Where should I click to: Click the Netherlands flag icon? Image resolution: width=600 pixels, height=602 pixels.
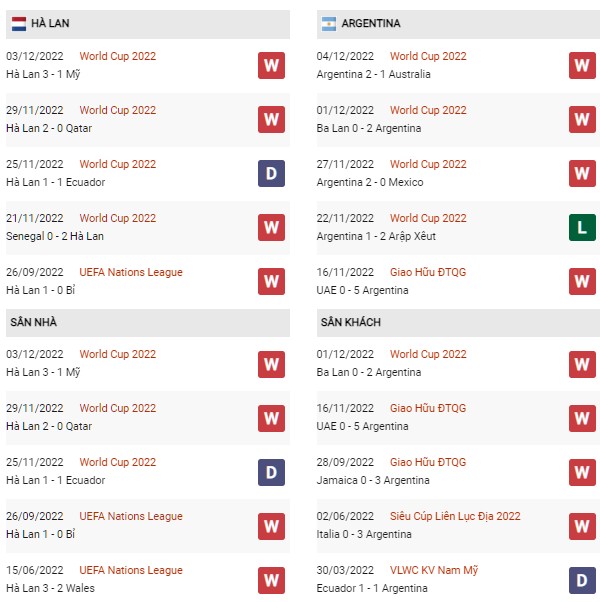pyautogui.click(x=18, y=24)
